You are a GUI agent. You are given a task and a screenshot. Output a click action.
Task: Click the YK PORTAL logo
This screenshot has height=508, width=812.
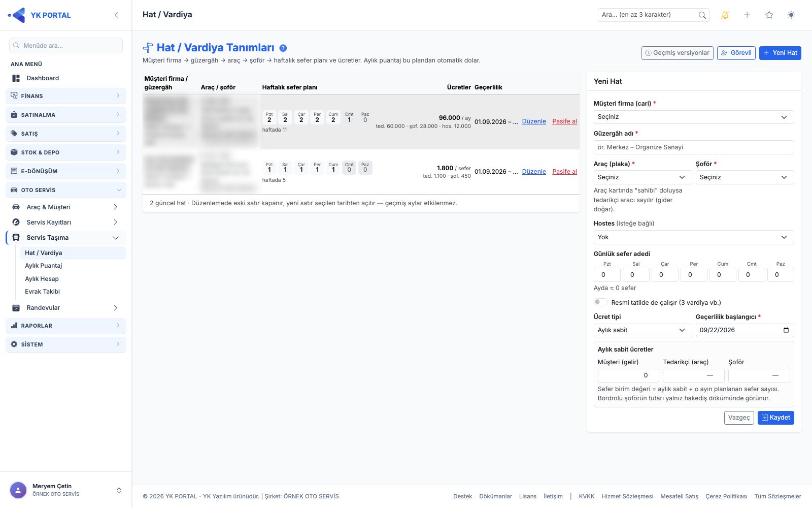click(40, 15)
